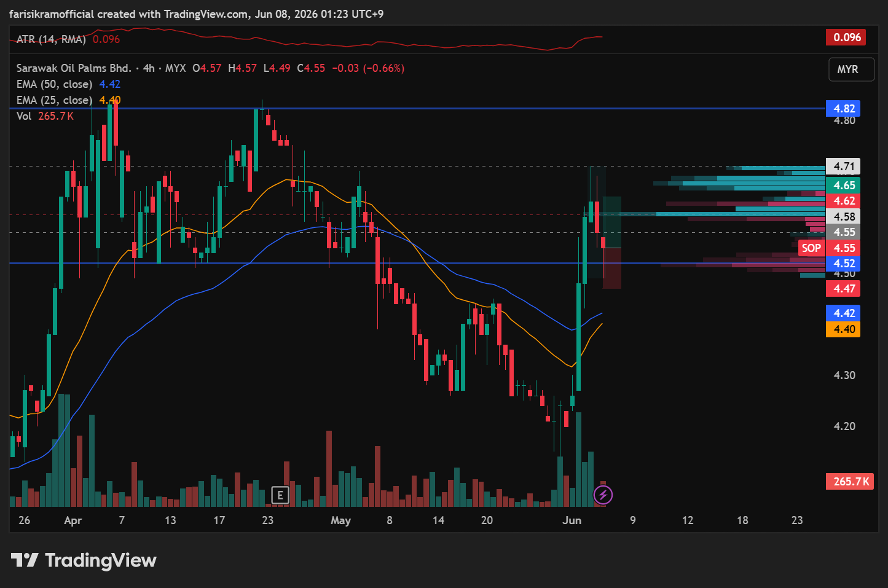
Task: Click the 'Jun' label on the time axis
Action: 572,520
